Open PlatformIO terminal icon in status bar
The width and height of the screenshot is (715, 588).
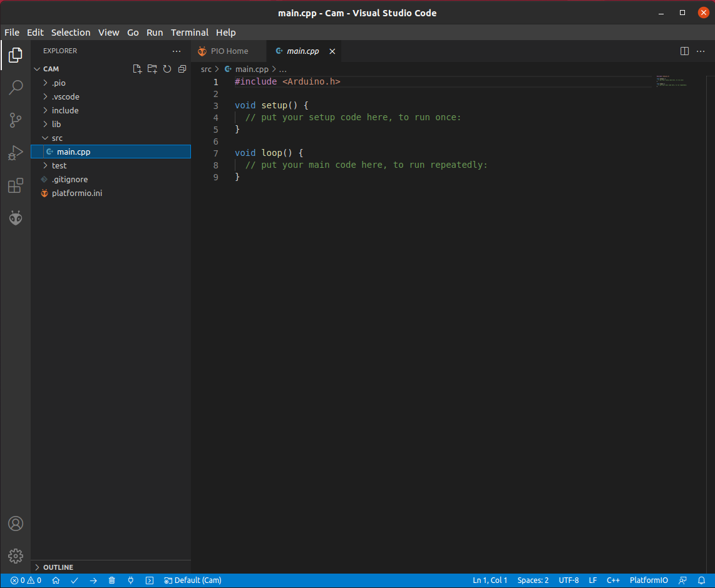(150, 580)
